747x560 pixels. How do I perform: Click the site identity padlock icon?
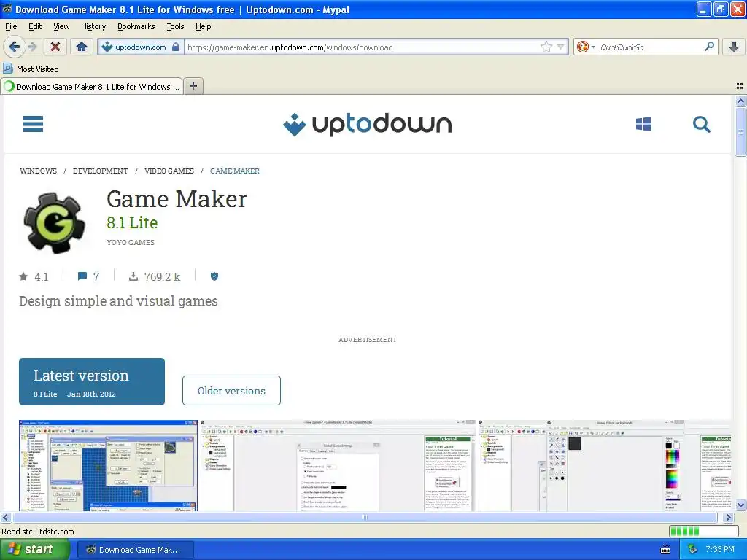[176, 47]
